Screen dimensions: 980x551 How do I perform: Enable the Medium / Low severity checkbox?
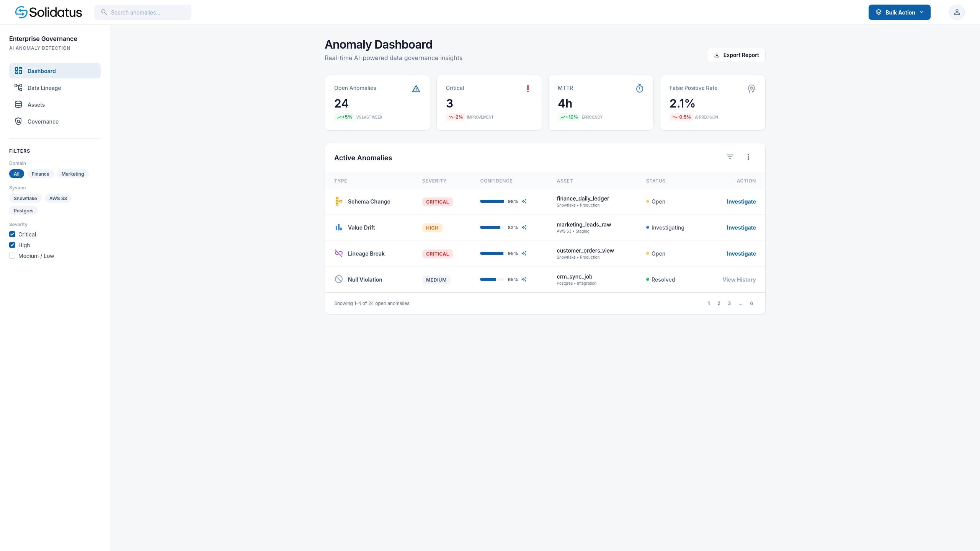pos(12,256)
